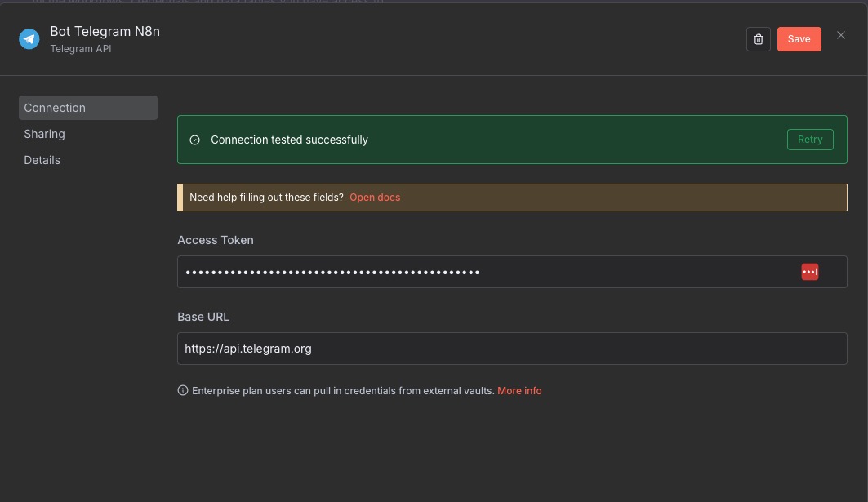Screen dimensions: 868x502
Task: Open the red password manager icon
Action: 809,272
